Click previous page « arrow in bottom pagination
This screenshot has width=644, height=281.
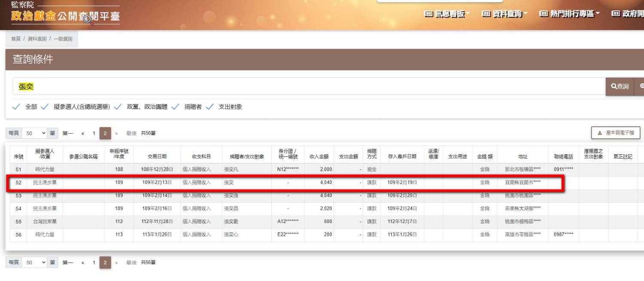[x=82, y=262]
